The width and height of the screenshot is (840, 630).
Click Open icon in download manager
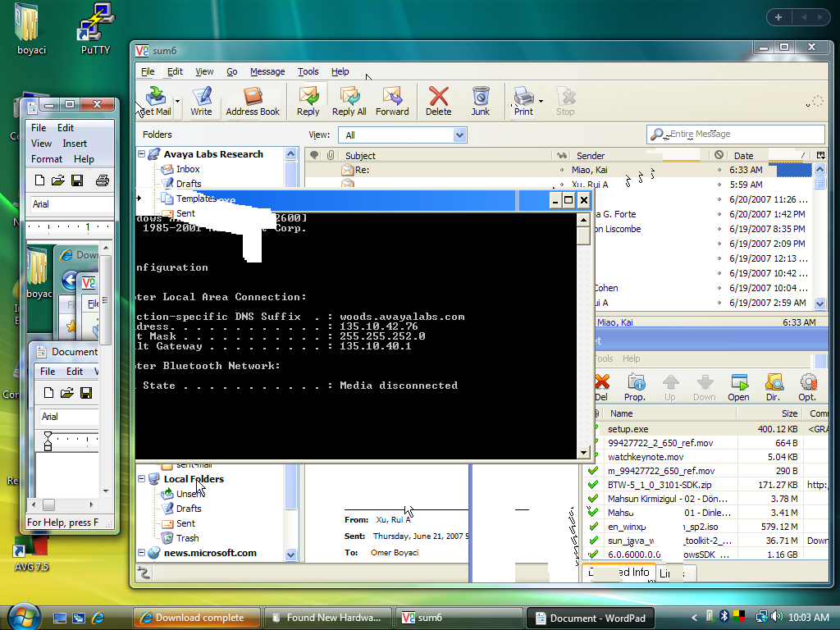[738, 387]
